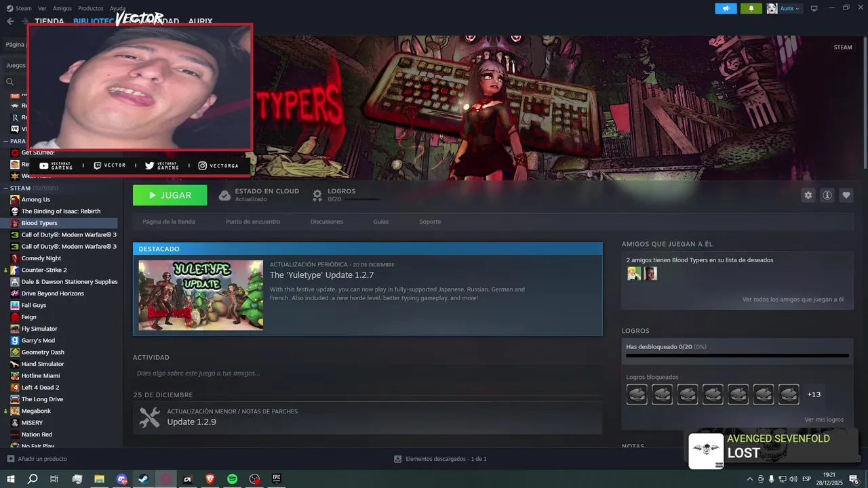Select MISERY in library

click(x=32, y=422)
